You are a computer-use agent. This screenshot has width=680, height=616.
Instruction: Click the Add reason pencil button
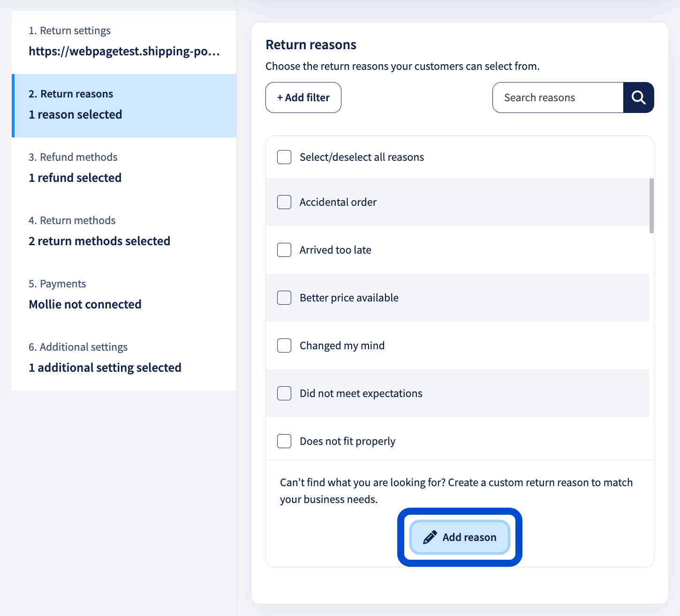[x=460, y=537]
